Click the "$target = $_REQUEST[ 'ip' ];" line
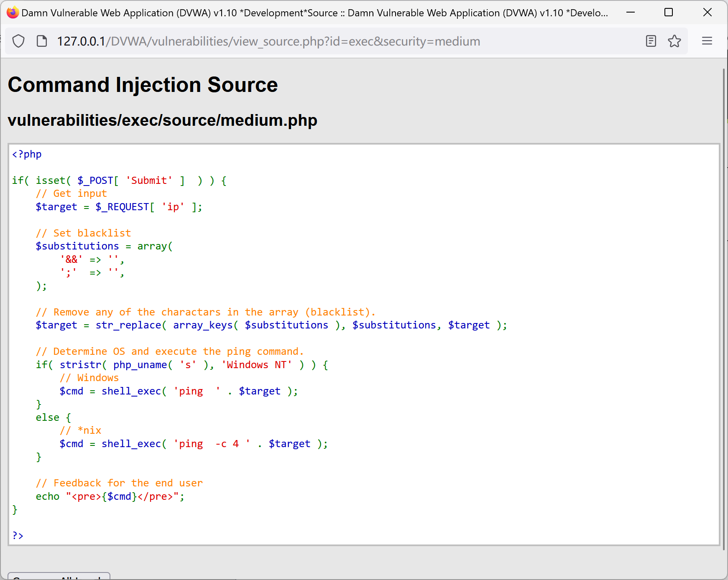This screenshot has width=728, height=580. [x=119, y=207]
